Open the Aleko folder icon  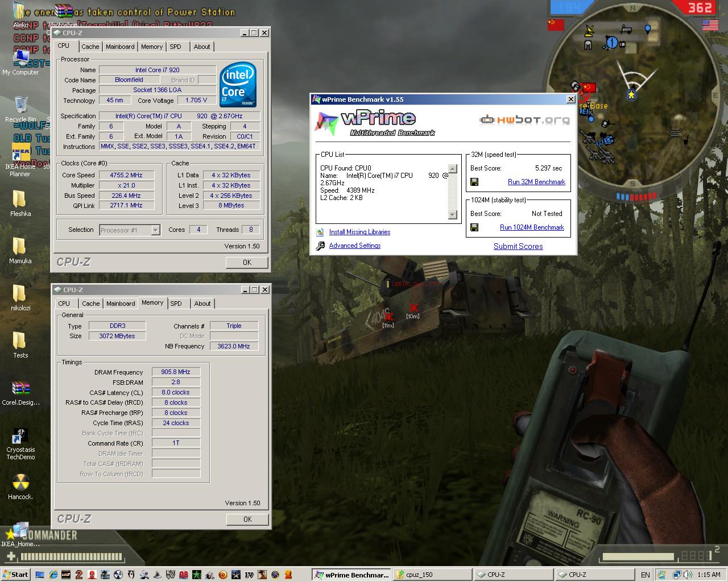(20, 15)
